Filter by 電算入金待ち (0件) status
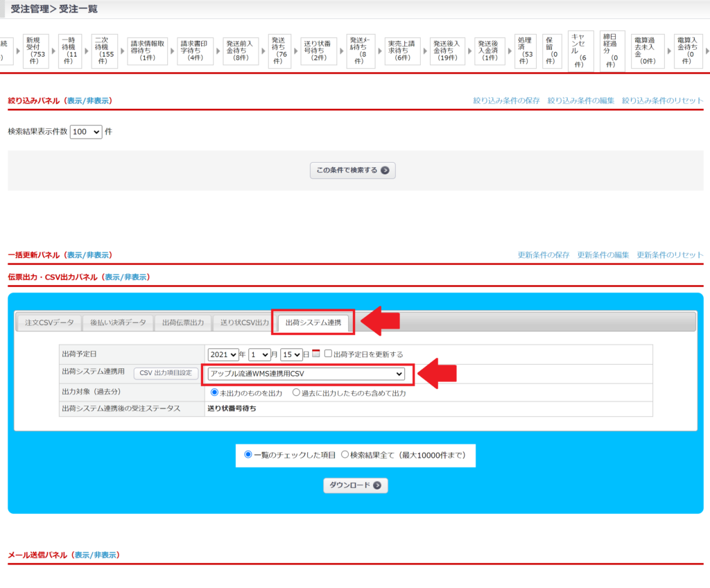 click(x=689, y=51)
